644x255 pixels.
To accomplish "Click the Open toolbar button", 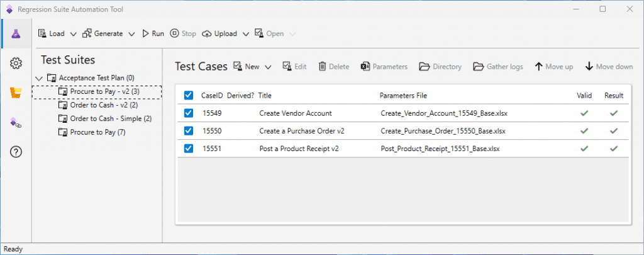I will click(269, 34).
